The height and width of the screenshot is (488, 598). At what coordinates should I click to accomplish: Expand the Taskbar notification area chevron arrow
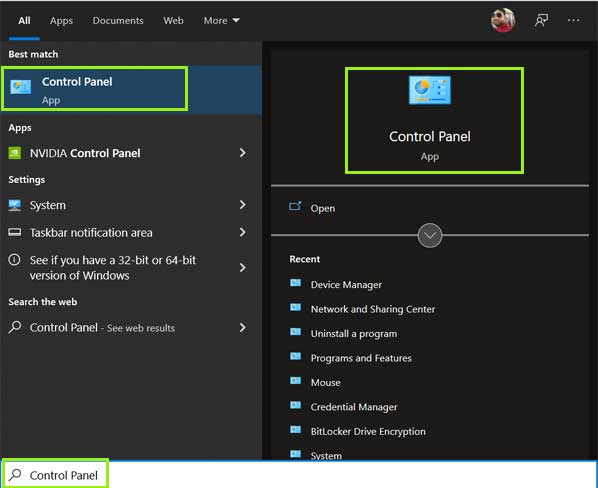coord(243,232)
